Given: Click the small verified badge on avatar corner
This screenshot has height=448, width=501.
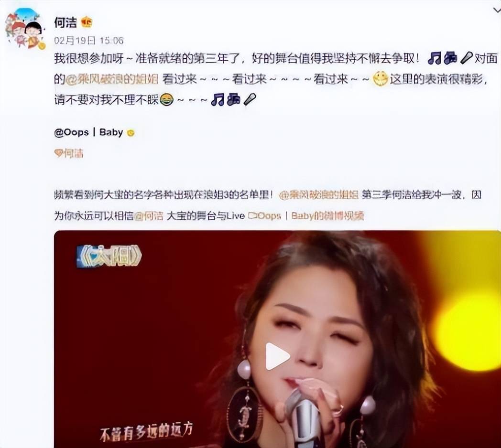Looking at the screenshot, I should [42, 46].
